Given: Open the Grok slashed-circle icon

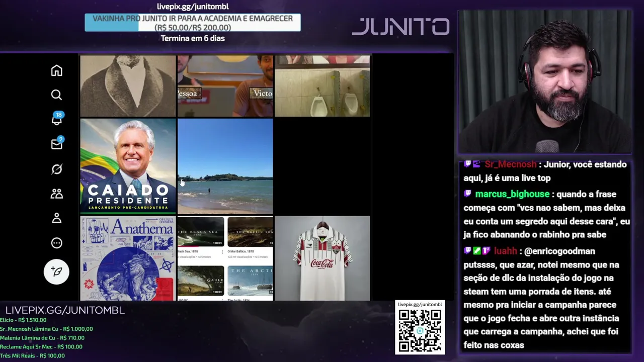Looking at the screenshot, I should 56,169.
